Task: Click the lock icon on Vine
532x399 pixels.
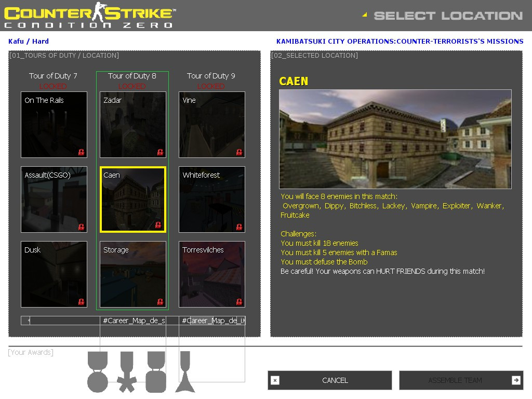Action: click(239, 152)
